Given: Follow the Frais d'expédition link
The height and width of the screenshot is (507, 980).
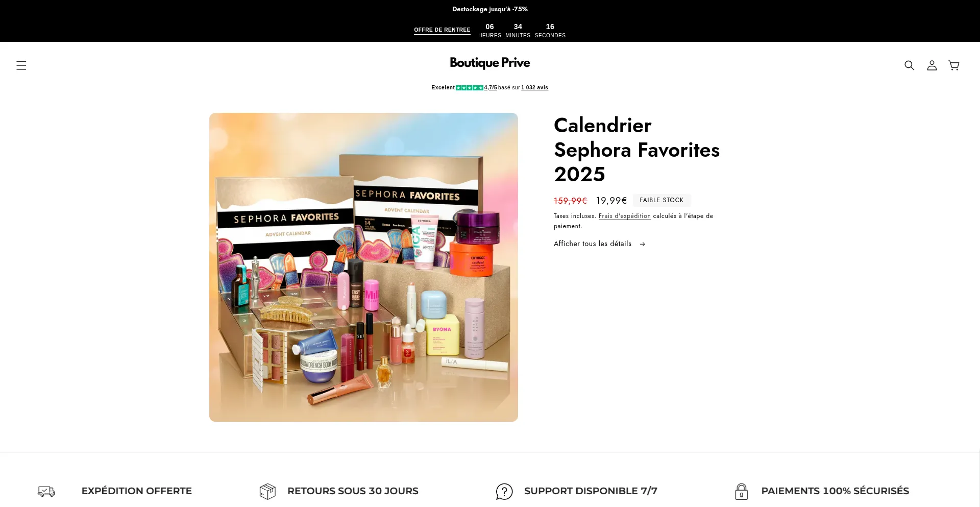Looking at the screenshot, I should pos(625,216).
